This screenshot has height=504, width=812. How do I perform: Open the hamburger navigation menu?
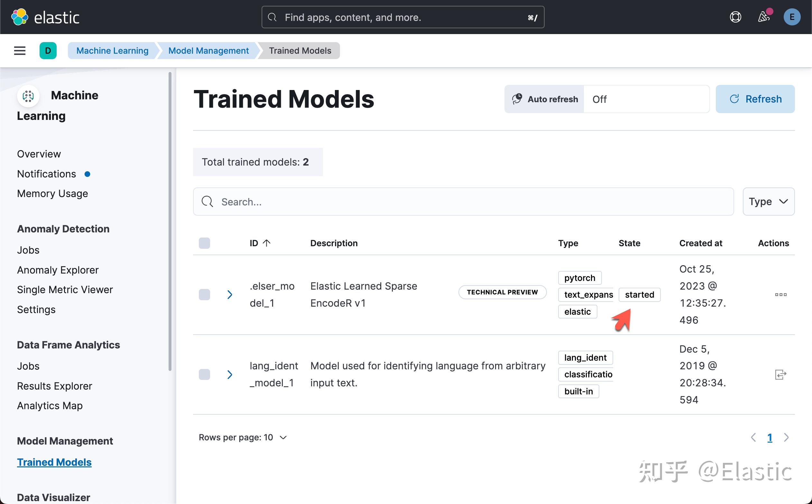(20, 51)
